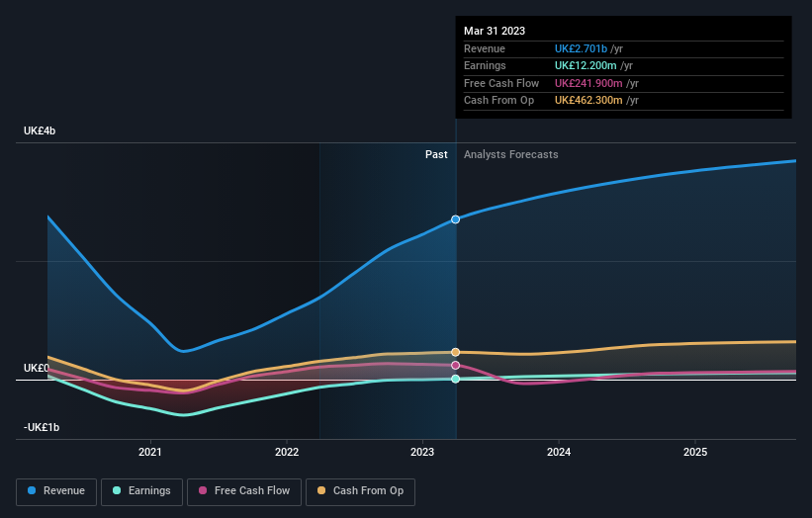
Task: Click the Revenue label in tooltip
Action: pyautogui.click(x=485, y=48)
